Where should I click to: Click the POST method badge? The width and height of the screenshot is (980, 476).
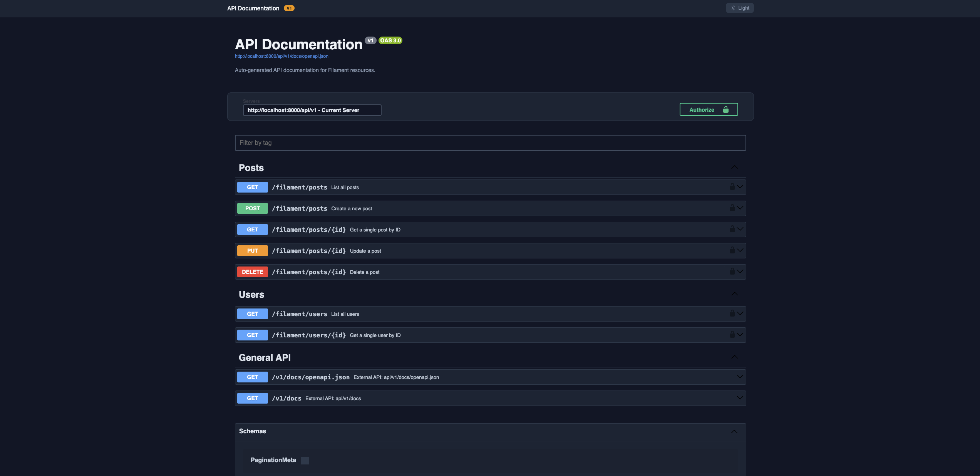point(253,208)
